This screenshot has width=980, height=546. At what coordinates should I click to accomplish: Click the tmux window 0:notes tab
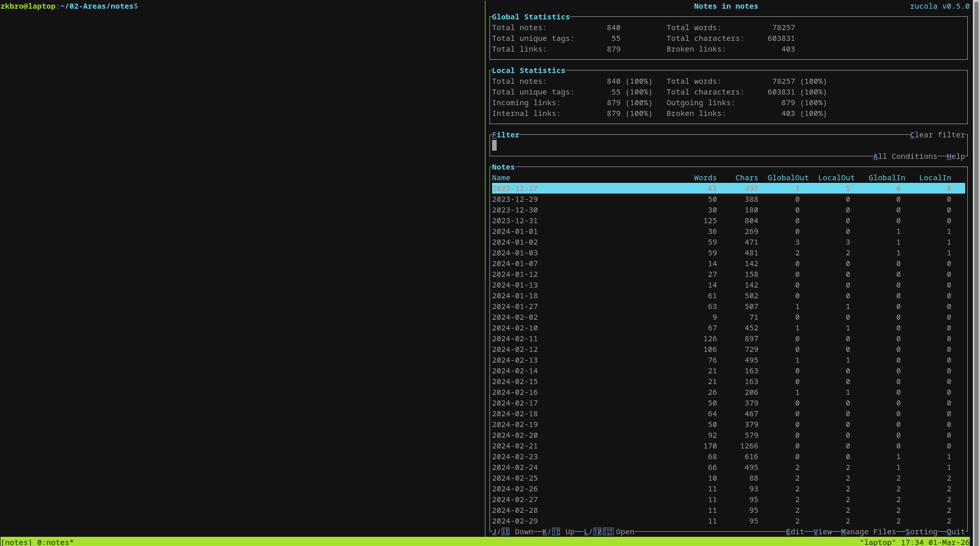(55, 542)
